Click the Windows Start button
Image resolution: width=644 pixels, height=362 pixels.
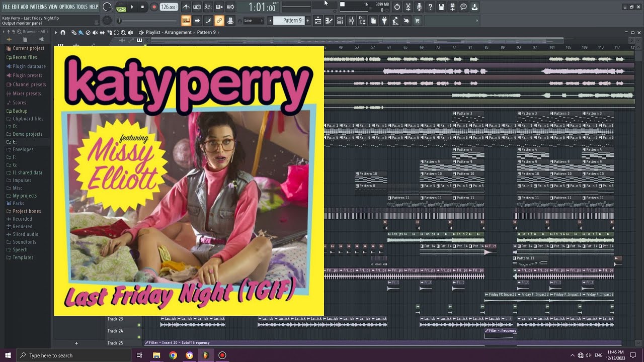[8, 355]
